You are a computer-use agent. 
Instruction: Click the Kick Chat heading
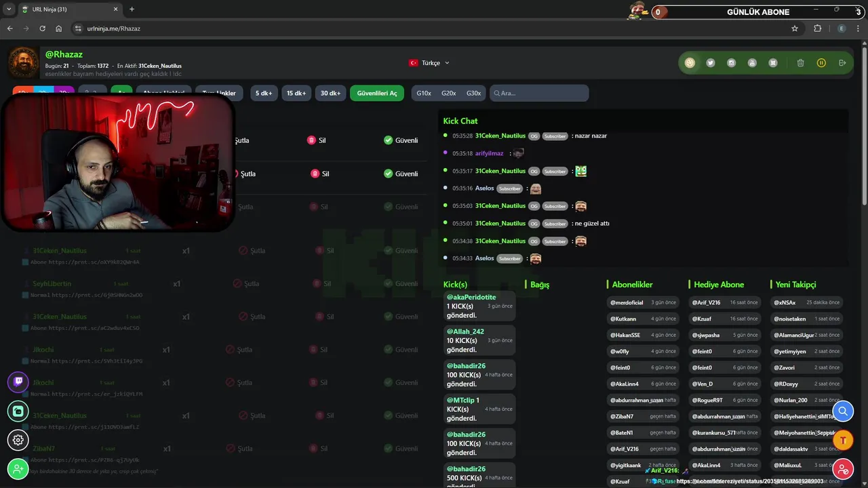tap(460, 121)
